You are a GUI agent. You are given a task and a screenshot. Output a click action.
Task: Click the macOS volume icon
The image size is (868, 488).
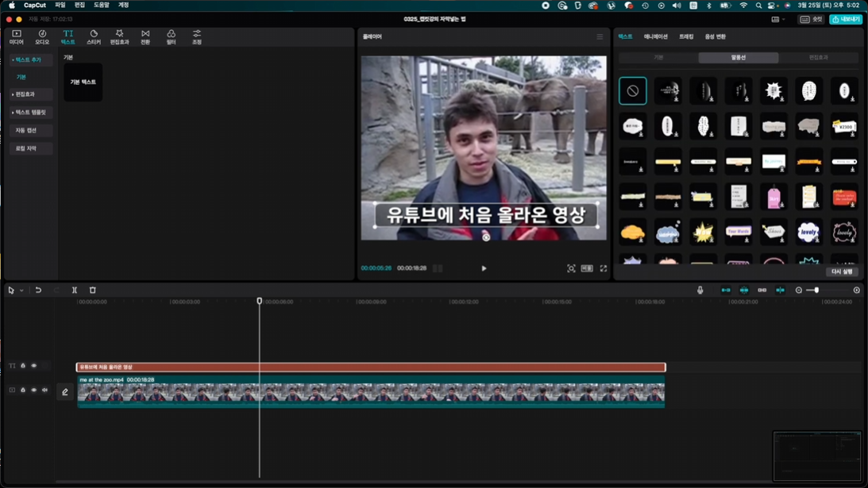click(677, 5)
